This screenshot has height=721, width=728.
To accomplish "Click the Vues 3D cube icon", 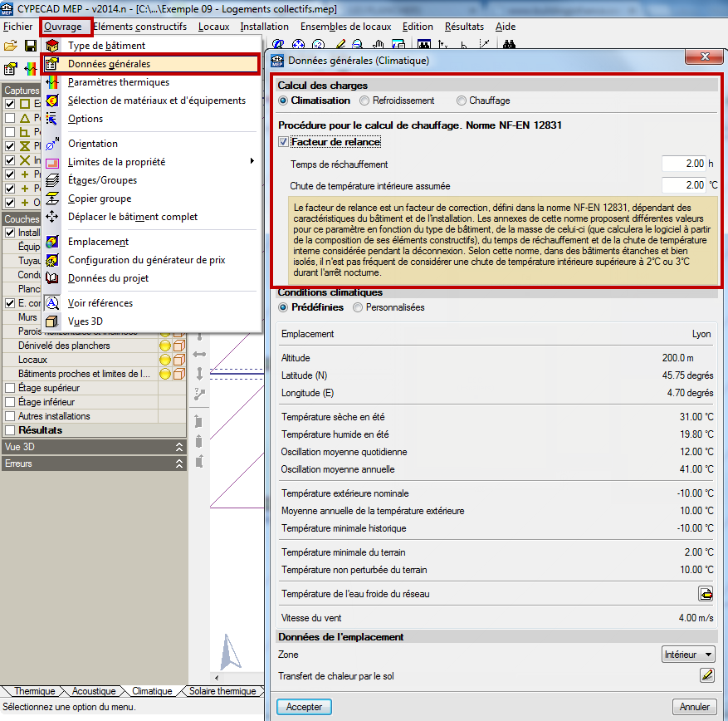I will (52, 321).
